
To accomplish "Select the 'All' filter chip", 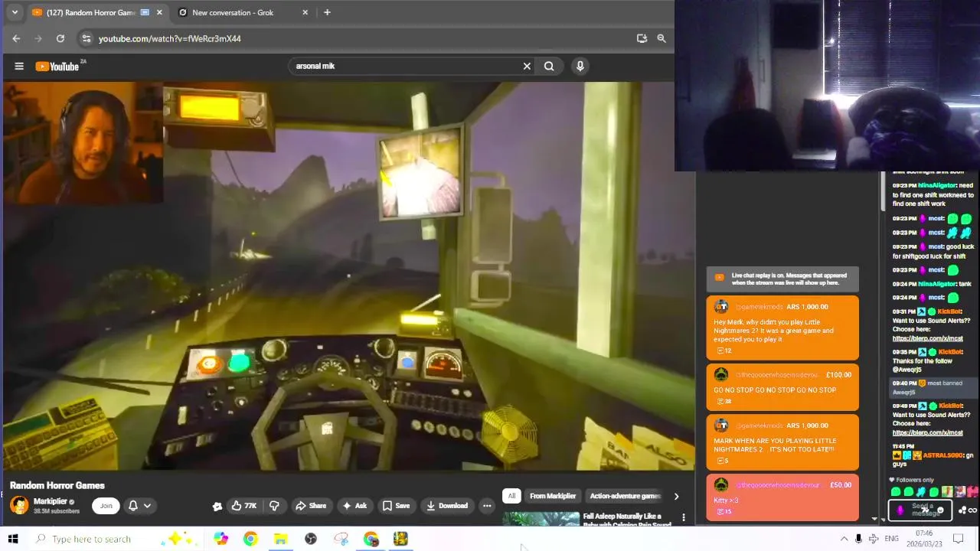I will (511, 496).
